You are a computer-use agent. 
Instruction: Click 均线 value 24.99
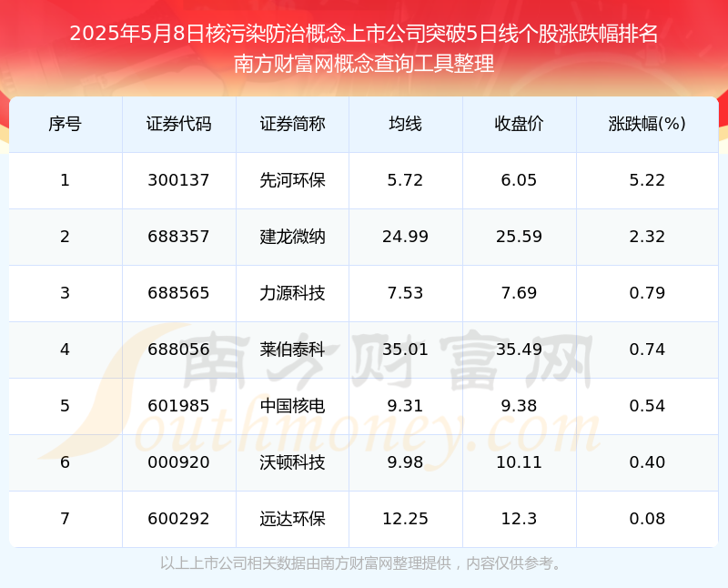[x=405, y=237]
